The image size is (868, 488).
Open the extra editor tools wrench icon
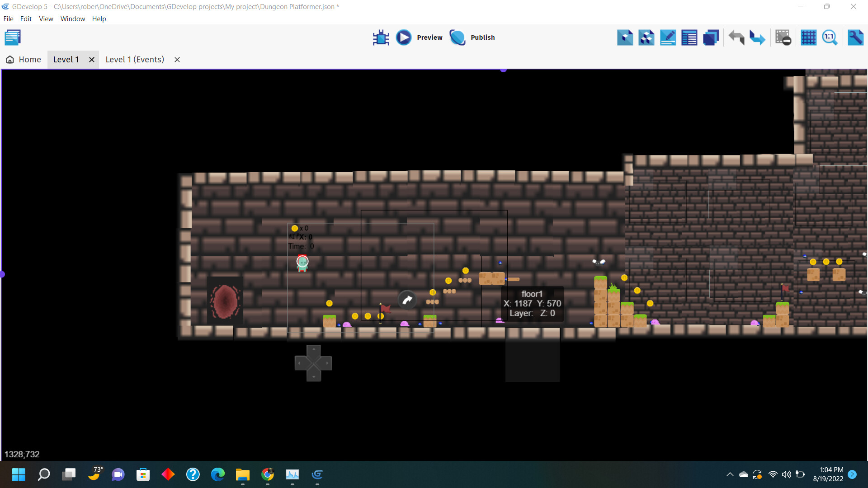tap(856, 38)
